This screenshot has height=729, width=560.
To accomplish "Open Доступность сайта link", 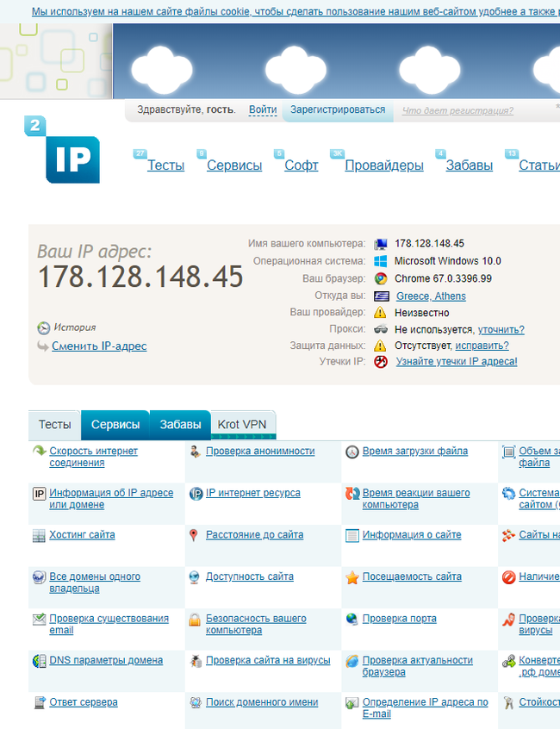I will (250, 576).
